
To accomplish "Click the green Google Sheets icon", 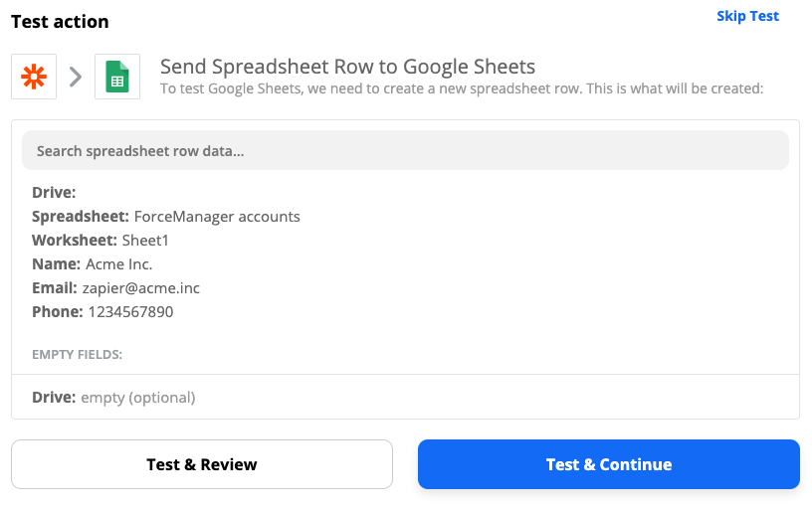I will 117,77.
